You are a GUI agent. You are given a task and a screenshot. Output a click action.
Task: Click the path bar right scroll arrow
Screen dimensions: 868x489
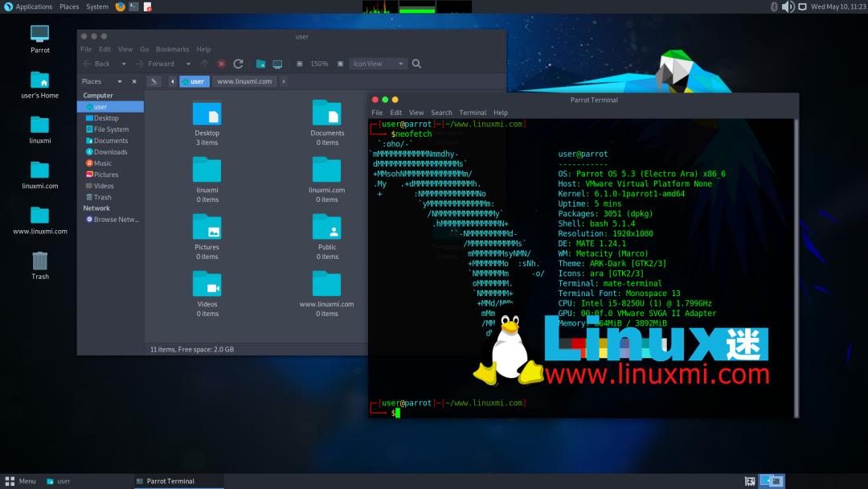pos(284,81)
